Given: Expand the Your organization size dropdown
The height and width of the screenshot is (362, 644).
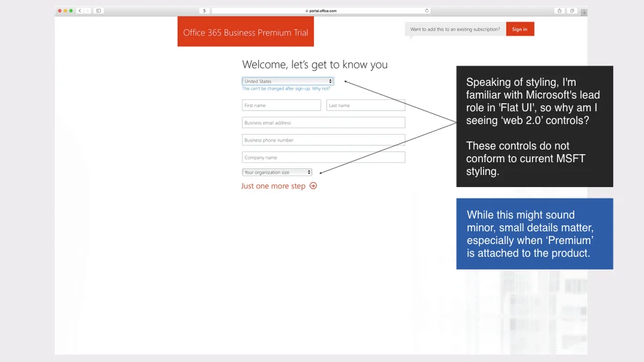Looking at the screenshot, I should (277, 172).
